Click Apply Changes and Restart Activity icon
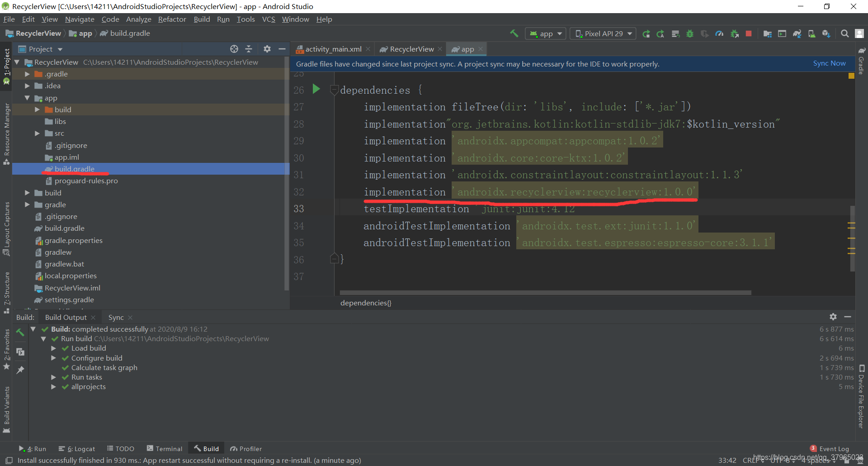868x466 pixels. click(660, 34)
